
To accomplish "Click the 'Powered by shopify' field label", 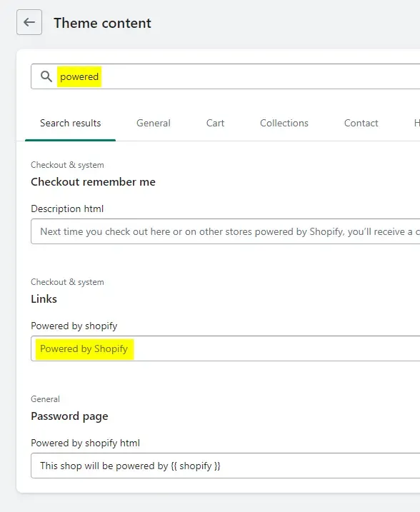I will pos(74,326).
